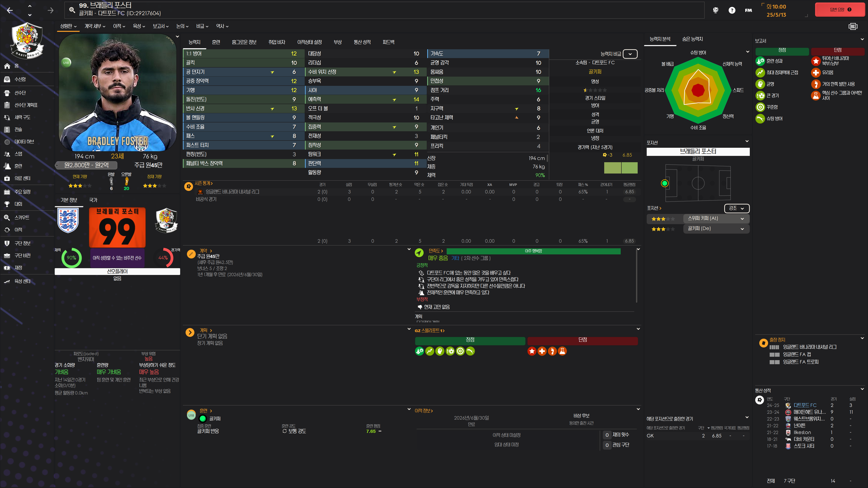Image resolution: width=868 pixels, height=488 pixels.
Task: Open 훈련 training in sidebar
Action: tap(18, 166)
